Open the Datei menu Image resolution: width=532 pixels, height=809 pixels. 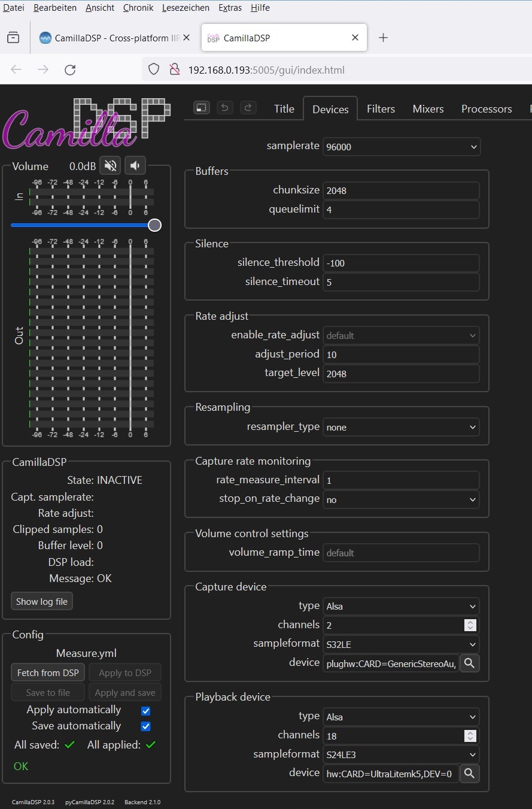coord(14,8)
